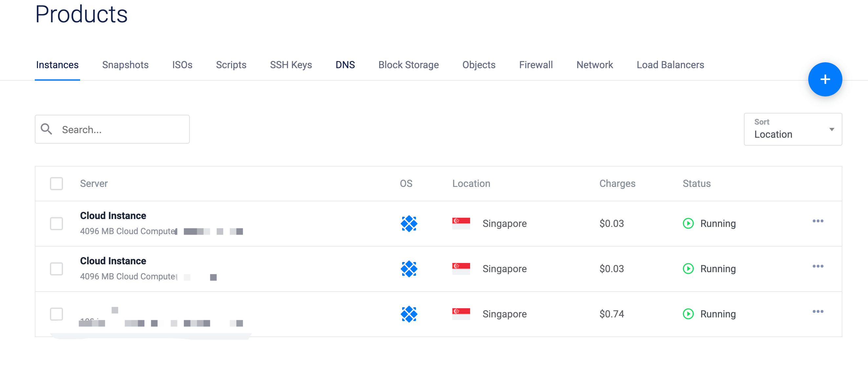Screen dimensions: 868x383
Task: Click OS icon of third server row
Action: click(409, 314)
